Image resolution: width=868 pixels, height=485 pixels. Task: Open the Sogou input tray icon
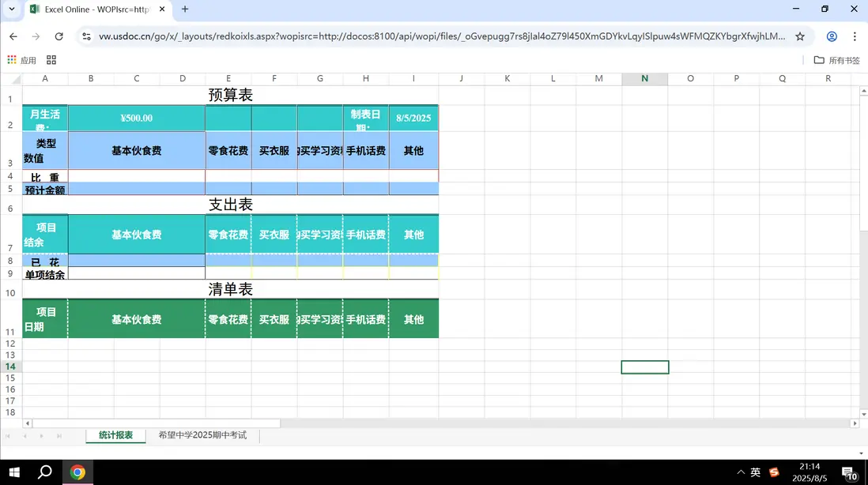coord(772,471)
